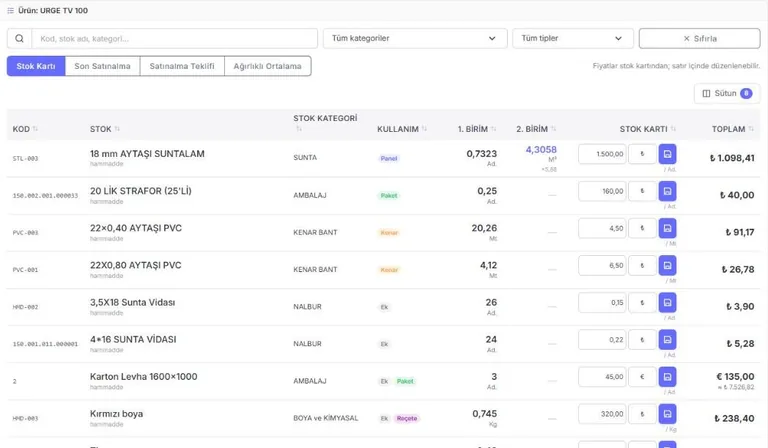Click the Paket tag on Karton Levha

click(x=405, y=381)
